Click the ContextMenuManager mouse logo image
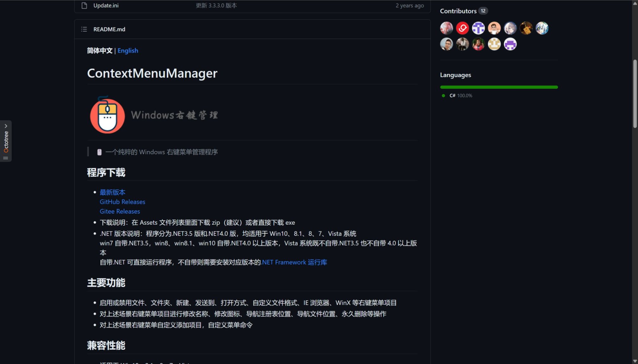The height and width of the screenshot is (364, 638). pos(108,115)
